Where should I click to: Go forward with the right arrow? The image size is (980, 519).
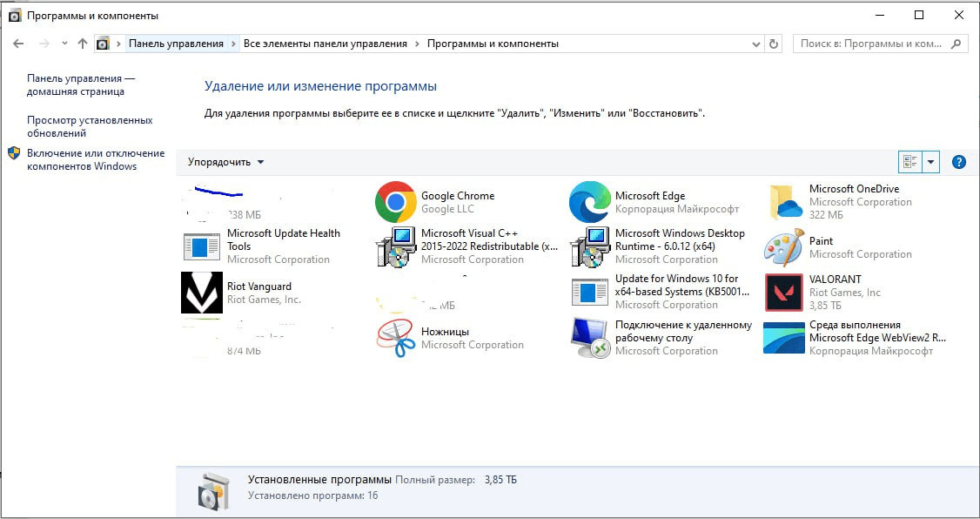(44, 44)
